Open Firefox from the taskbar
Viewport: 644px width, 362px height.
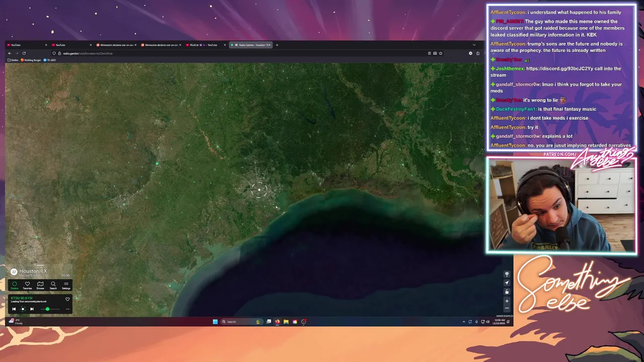coord(277,322)
